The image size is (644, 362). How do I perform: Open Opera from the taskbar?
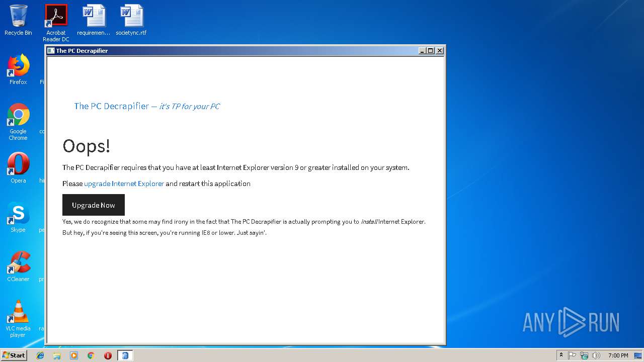(108, 355)
